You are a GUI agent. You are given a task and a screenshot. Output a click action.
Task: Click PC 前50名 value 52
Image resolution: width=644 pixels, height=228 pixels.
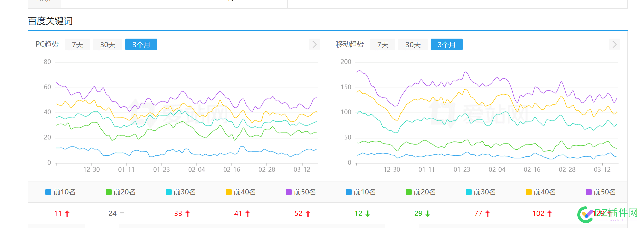(298, 214)
